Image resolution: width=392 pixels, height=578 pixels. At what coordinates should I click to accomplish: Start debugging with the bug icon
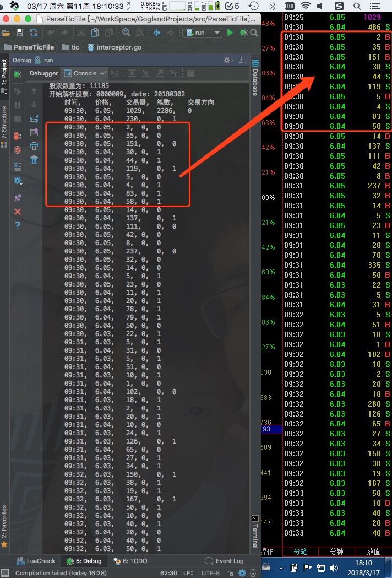(x=243, y=33)
